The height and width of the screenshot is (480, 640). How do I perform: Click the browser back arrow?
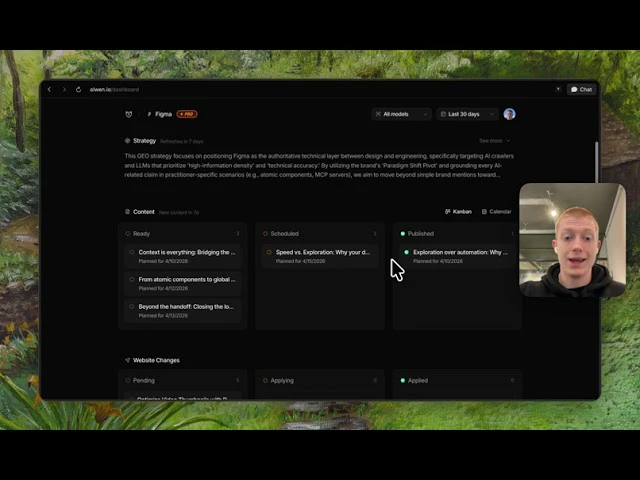[49, 89]
